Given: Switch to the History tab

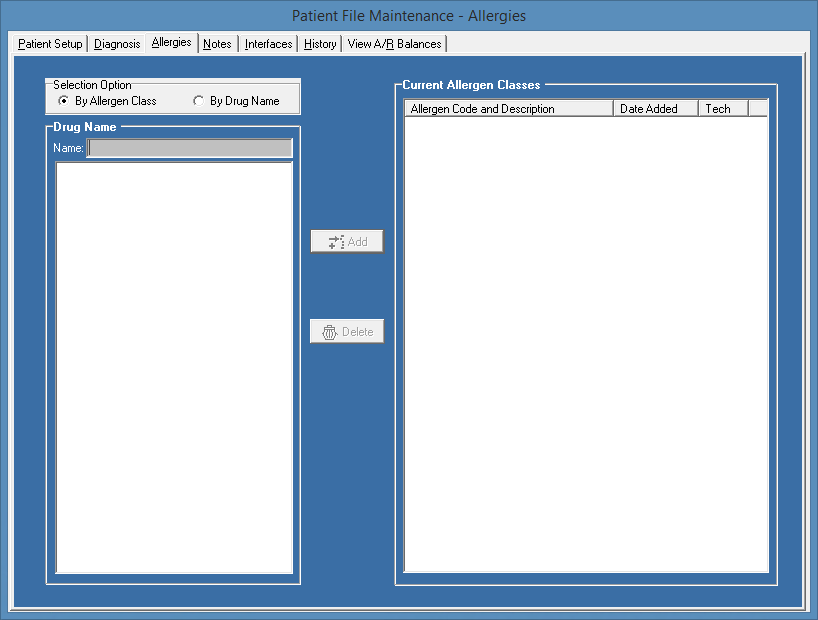Looking at the screenshot, I should tap(320, 44).
